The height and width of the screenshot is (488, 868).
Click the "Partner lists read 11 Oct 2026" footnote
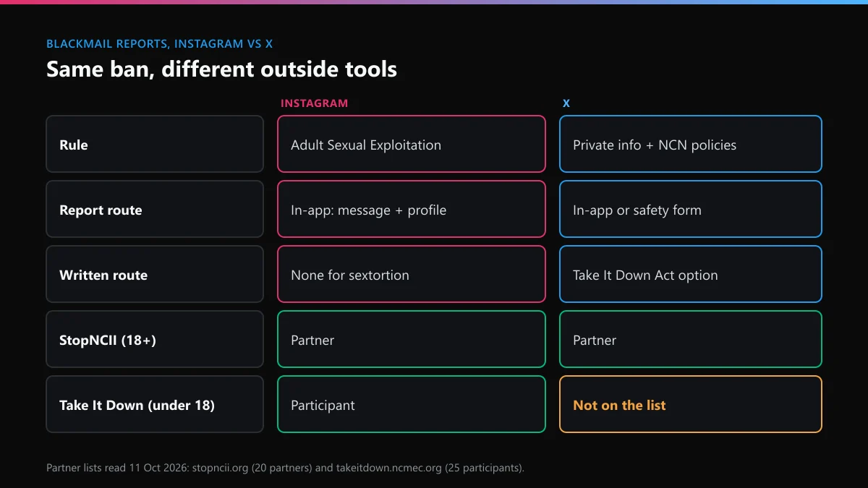[285, 468]
